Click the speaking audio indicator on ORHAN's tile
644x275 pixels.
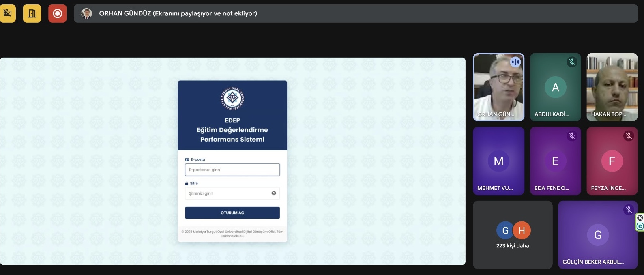515,62
